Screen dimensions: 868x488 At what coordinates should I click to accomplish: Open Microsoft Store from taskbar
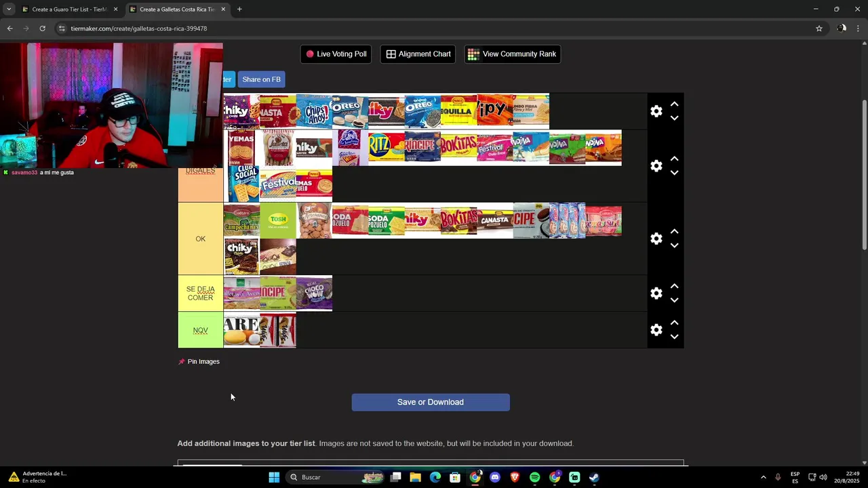(x=455, y=477)
